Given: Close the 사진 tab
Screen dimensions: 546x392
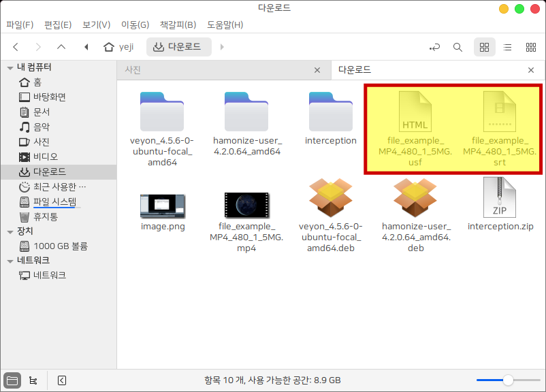Looking at the screenshot, I should (317, 70).
